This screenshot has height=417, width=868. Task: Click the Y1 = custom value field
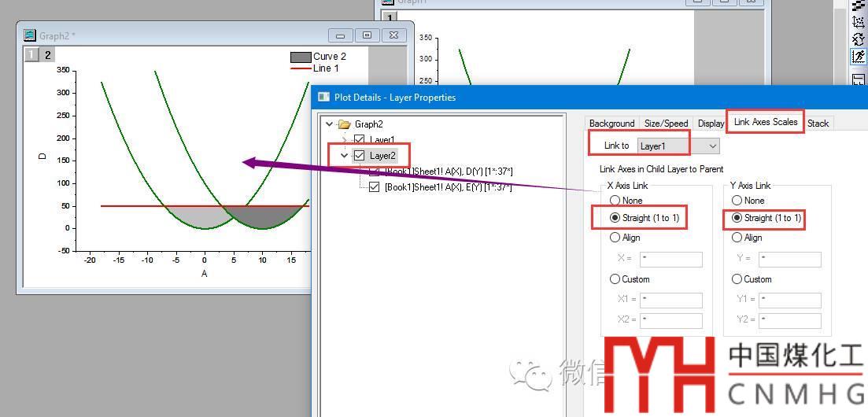tap(790, 300)
